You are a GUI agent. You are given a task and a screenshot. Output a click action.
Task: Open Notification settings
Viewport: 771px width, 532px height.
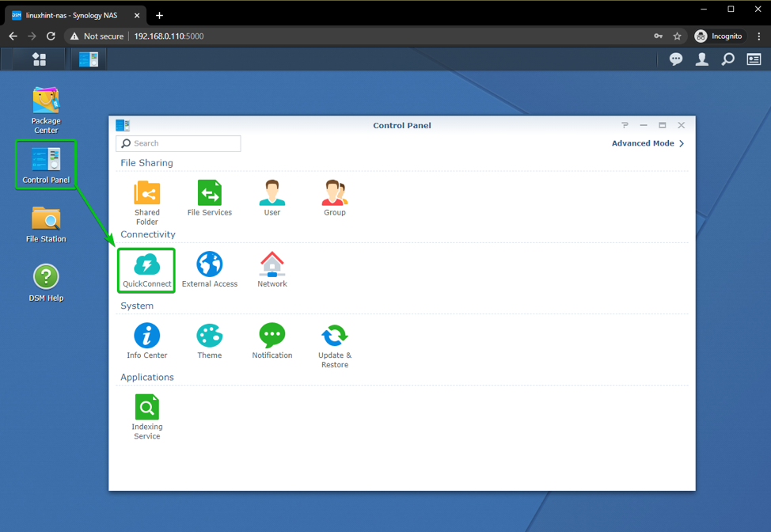tap(272, 340)
